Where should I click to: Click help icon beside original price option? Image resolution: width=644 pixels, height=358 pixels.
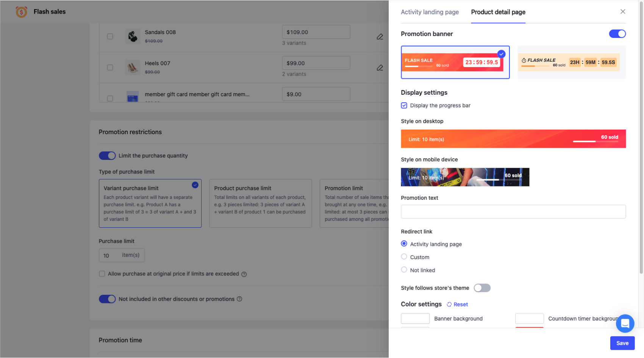[x=244, y=274]
